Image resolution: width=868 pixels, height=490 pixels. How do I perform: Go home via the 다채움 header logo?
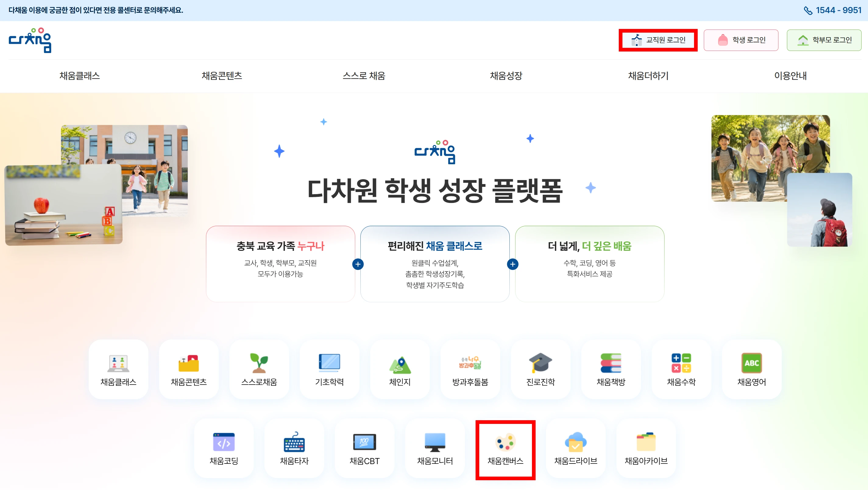[30, 40]
